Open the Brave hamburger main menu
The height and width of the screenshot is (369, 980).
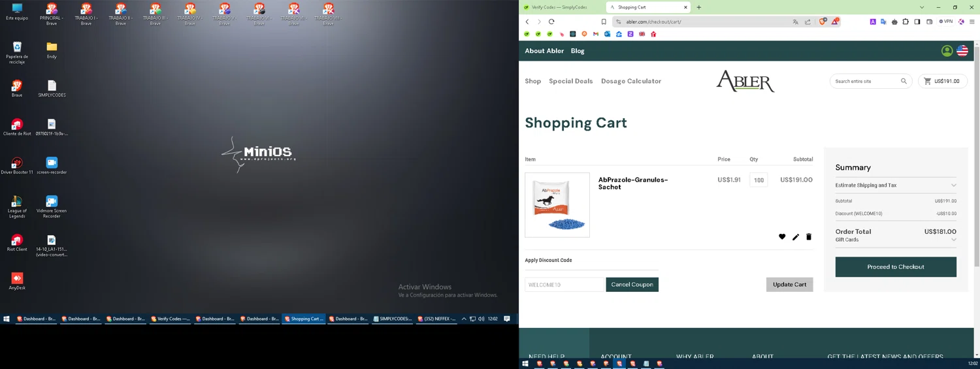coord(972,22)
